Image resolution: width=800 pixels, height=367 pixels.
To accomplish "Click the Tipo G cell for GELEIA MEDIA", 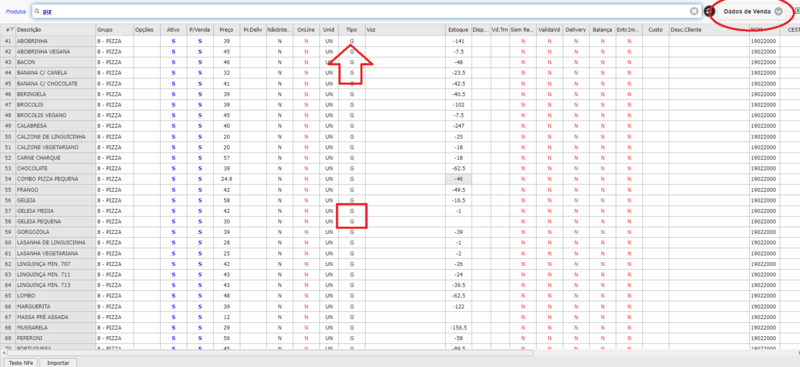I will [352, 211].
